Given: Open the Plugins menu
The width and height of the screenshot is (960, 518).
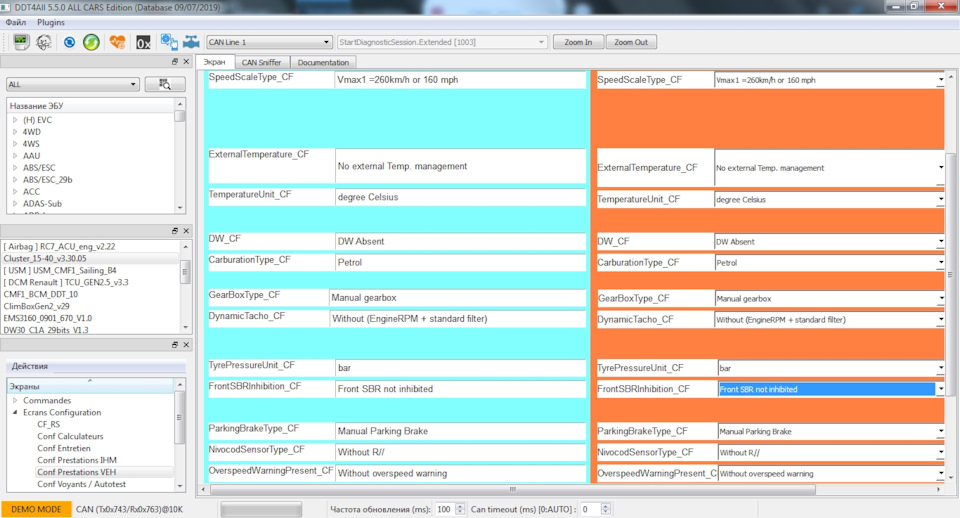Looking at the screenshot, I should click(51, 22).
